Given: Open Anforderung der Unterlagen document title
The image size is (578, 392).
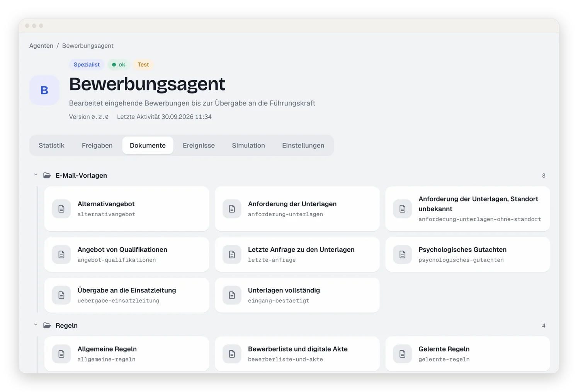Looking at the screenshot, I should pos(292,204).
